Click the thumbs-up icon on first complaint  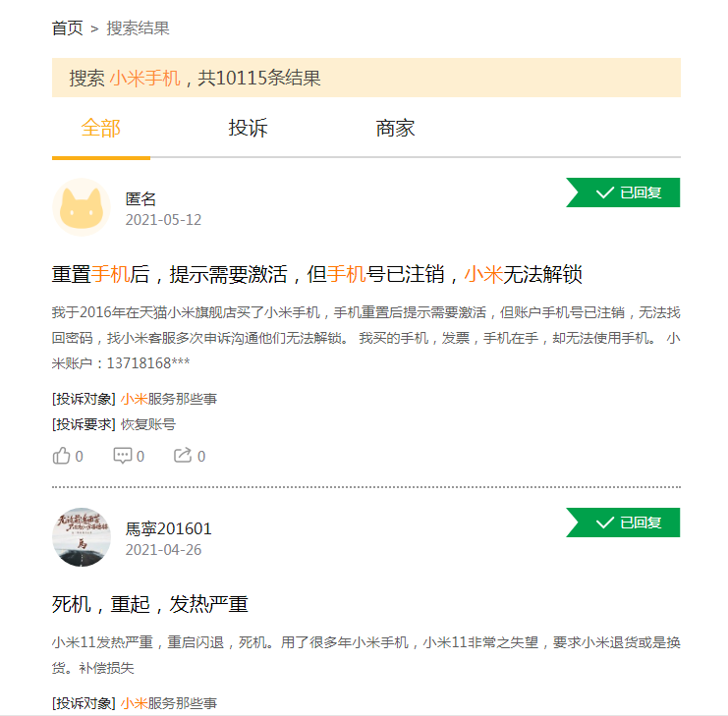[62, 456]
